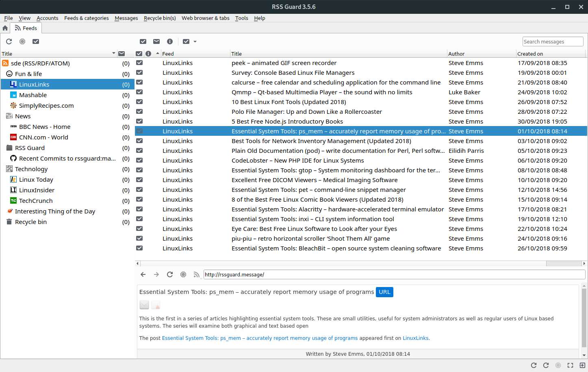Viewport: 588px width, 372px height.
Task: Select the RSS Guard category
Action: (67, 148)
